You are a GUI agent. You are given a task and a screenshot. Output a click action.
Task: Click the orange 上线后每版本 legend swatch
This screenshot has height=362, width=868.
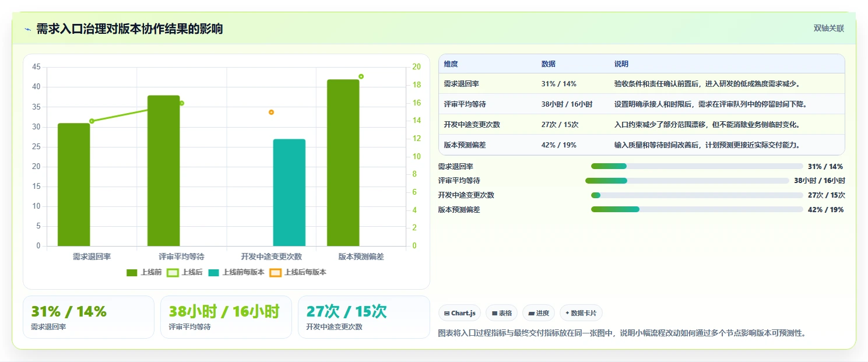pyautogui.click(x=275, y=272)
